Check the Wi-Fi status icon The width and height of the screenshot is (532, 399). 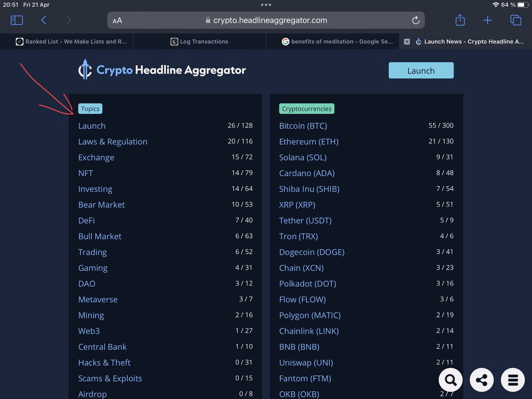click(x=495, y=5)
